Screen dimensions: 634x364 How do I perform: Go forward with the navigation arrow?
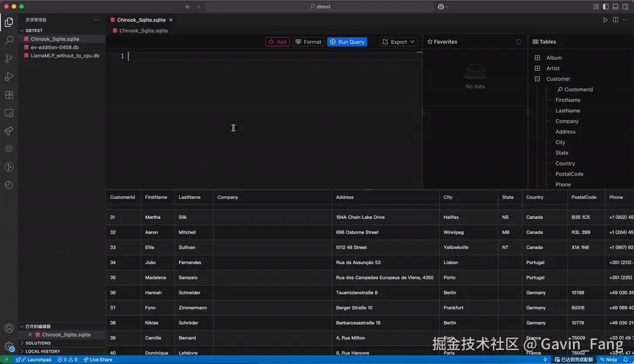click(198, 6)
